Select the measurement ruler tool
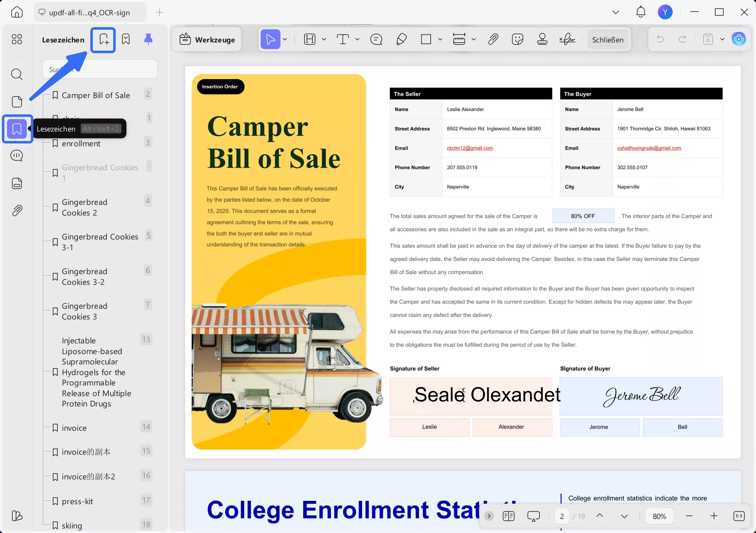756x533 pixels. [x=459, y=40]
